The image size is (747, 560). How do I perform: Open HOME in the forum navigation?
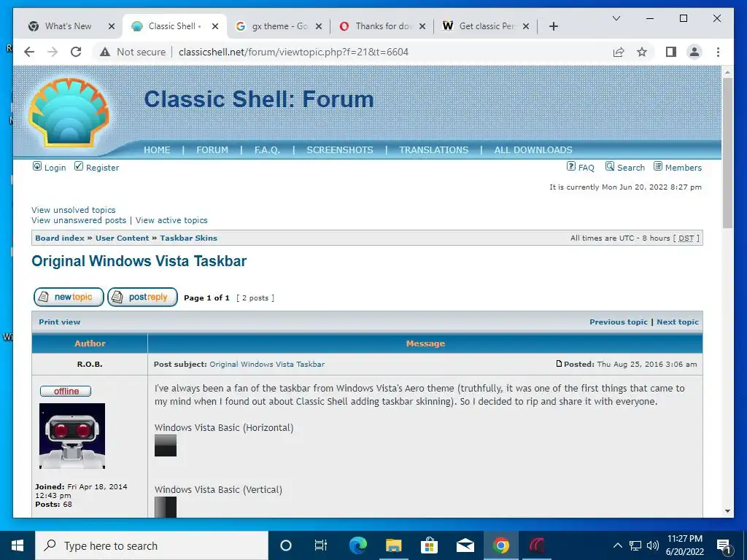point(157,149)
